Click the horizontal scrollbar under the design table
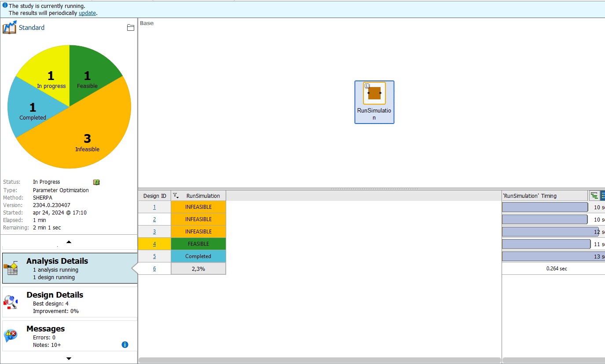 [319, 360]
